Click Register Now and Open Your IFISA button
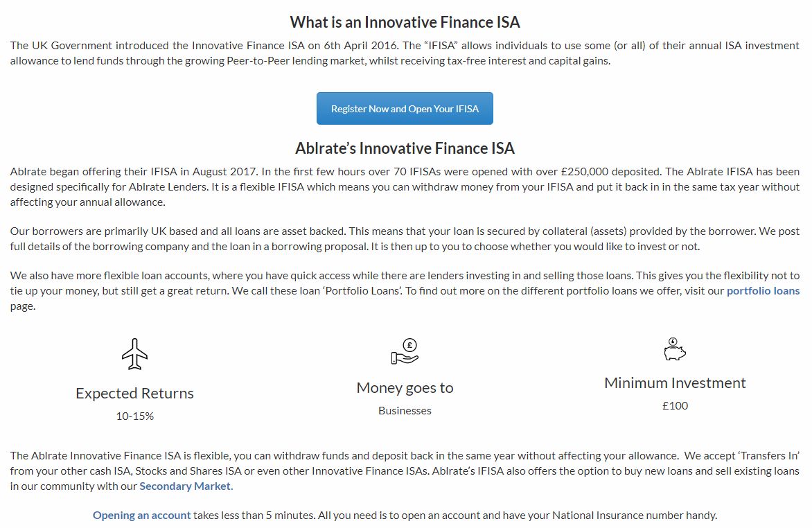 405,108
